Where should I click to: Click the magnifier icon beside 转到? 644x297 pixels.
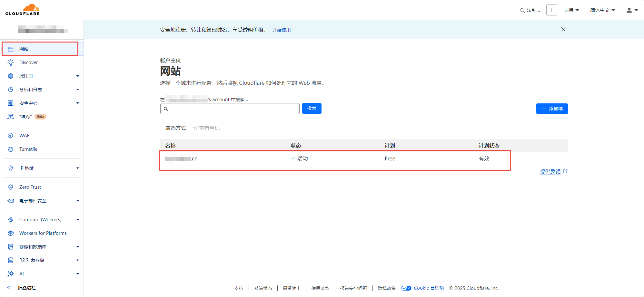click(522, 10)
